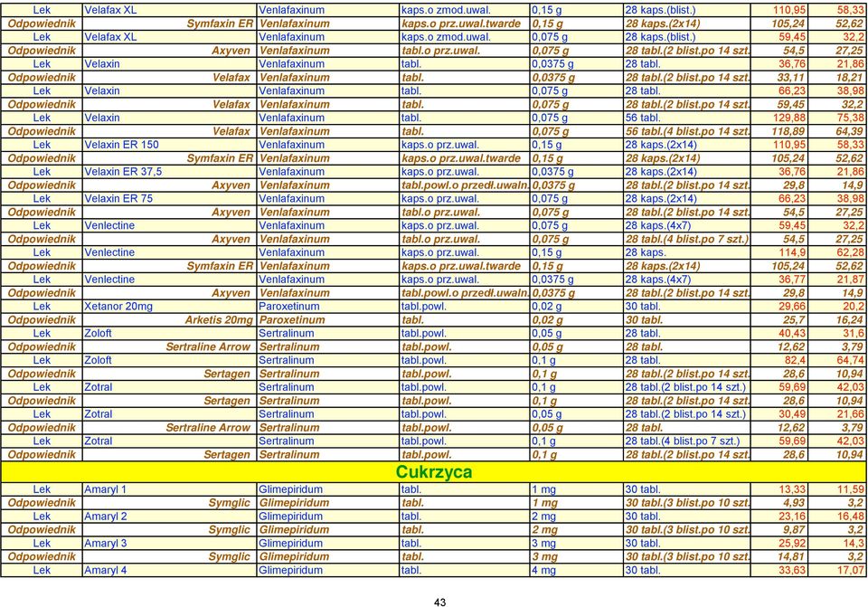Click the Amaryl 1 price '13,33'
Viewport: 868px width, 607px height.
click(x=792, y=489)
